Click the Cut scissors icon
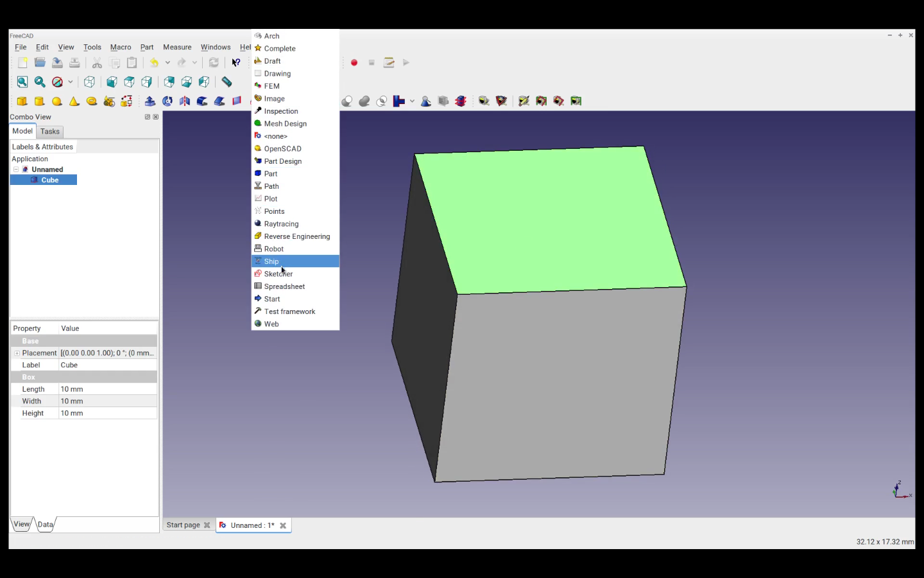This screenshot has width=924, height=578. coord(98,63)
